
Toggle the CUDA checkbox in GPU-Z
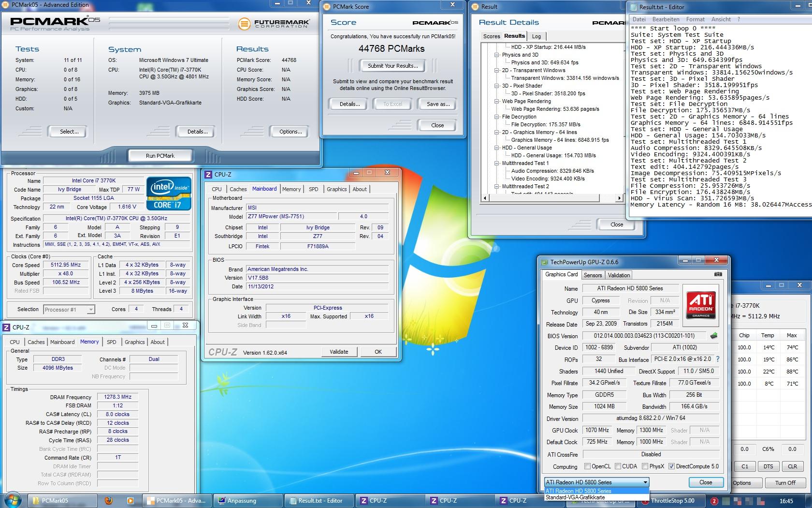click(618, 466)
